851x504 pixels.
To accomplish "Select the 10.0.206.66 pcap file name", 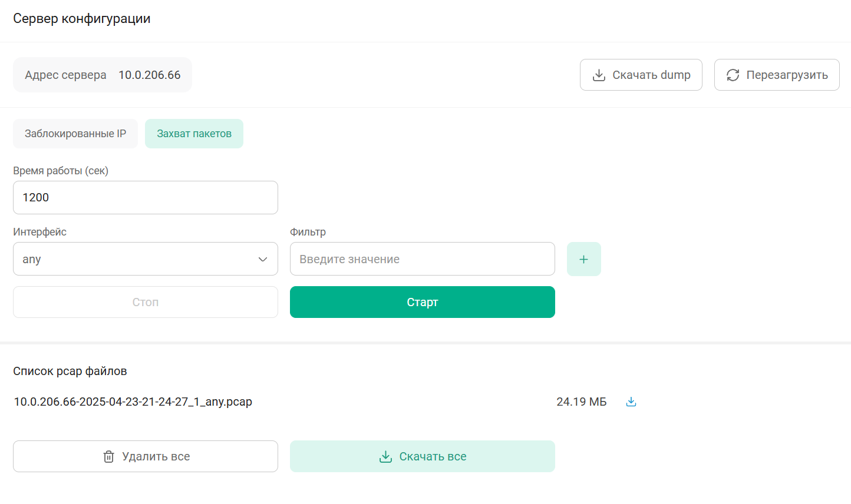I will pos(133,402).
